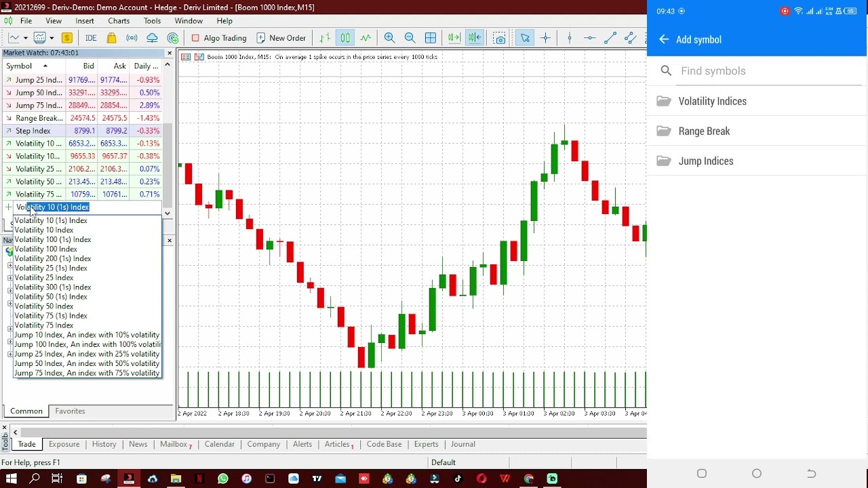Expand the Jump Indices folder

click(x=757, y=161)
